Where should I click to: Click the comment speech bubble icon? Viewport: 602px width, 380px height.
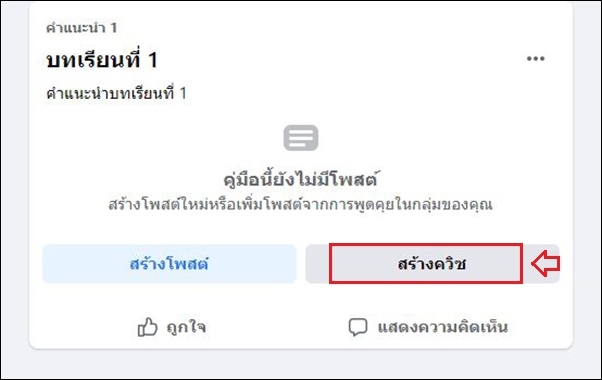pyautogui.click(x=358, y=327)
